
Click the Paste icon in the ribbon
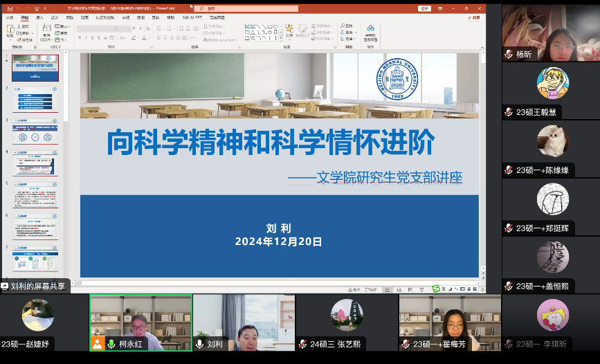[10, 30]
